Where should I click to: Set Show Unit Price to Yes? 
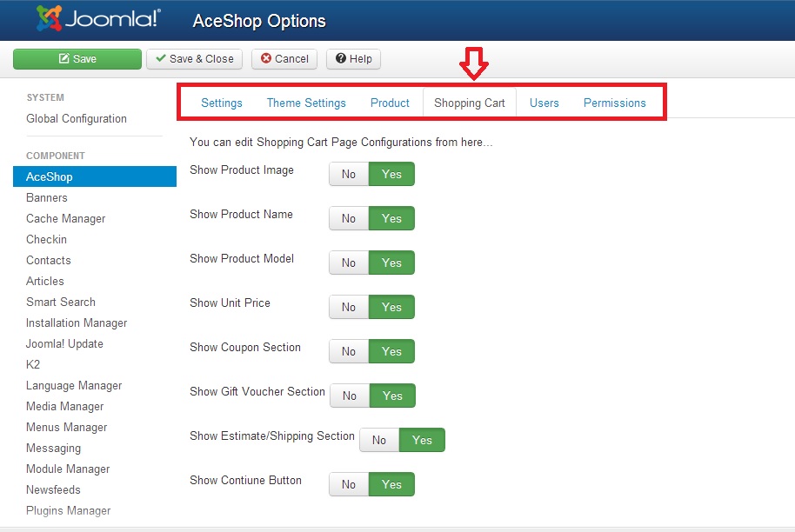point(391,307)
